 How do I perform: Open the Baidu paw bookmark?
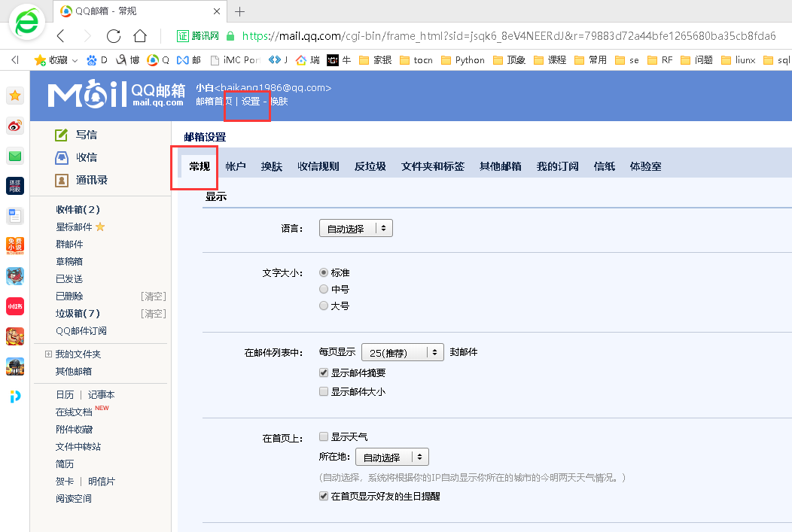point(97,60)
